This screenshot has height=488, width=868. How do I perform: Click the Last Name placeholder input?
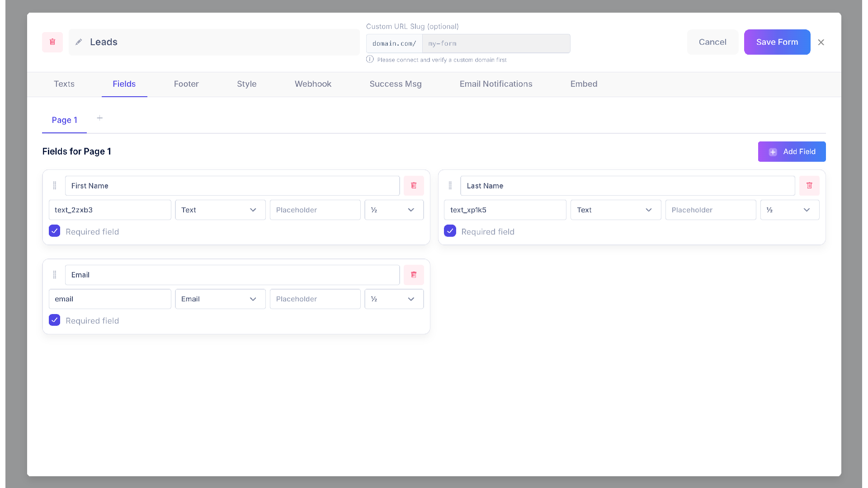tap(711, 210)
